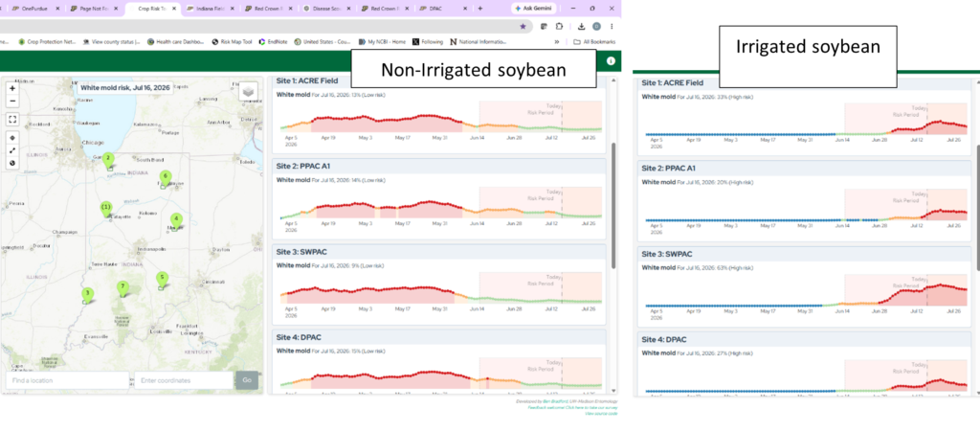Open browser downloads icon
The image size is (980, 432).
tap(581, 26)
